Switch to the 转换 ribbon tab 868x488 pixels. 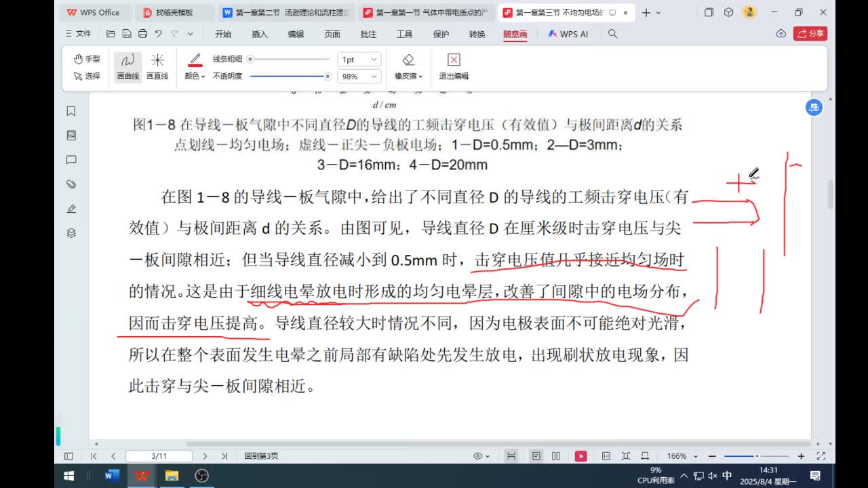click(477, 34)
